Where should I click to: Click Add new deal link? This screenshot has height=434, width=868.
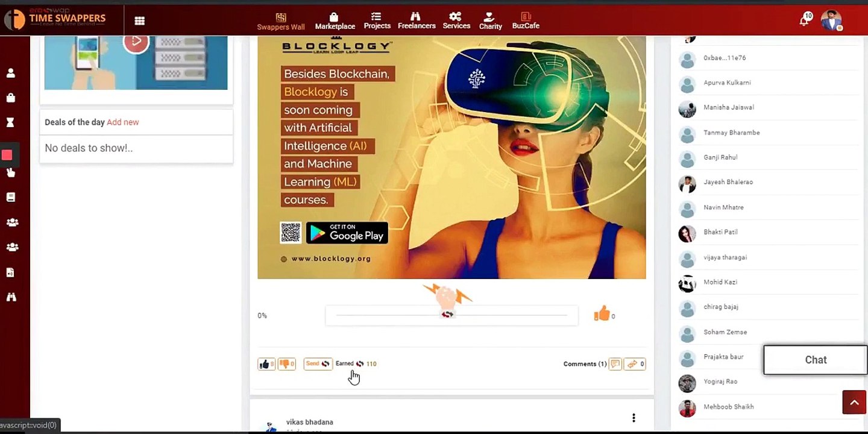tap(123, 122)
